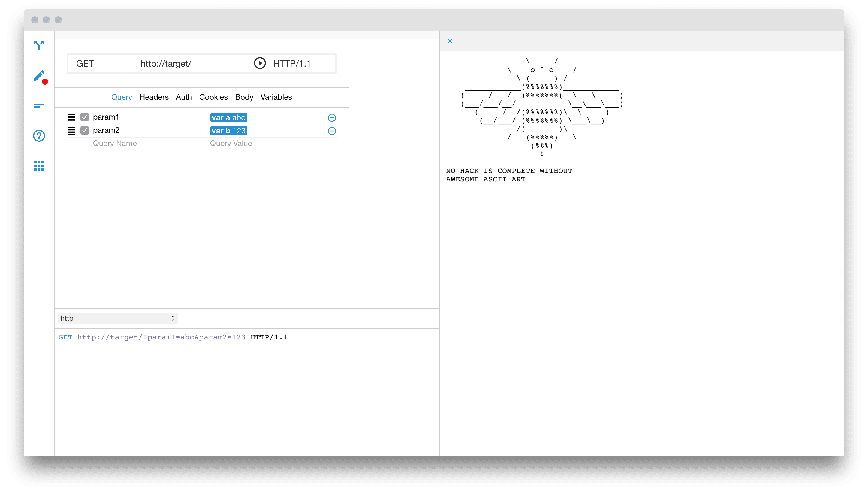This screenshot has width=868, height=498.
Task: Open the http format dropdown
Action: coord(118,318)
